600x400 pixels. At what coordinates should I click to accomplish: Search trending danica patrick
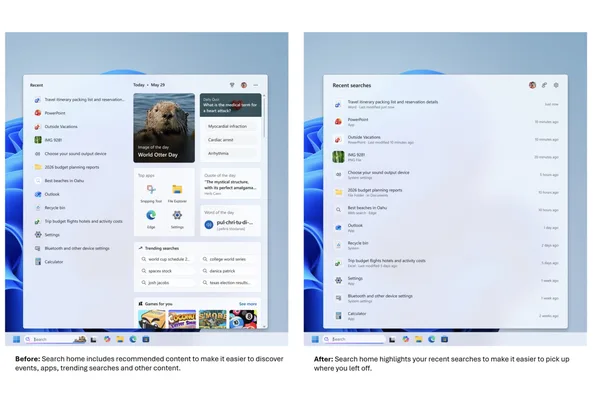tap(228, 271)
